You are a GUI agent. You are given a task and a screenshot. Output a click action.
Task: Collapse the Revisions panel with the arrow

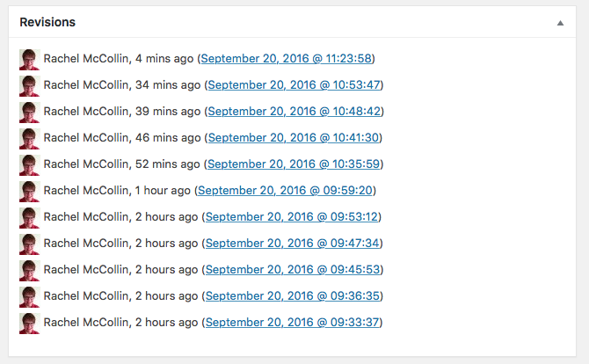click(x=560, y=23)
